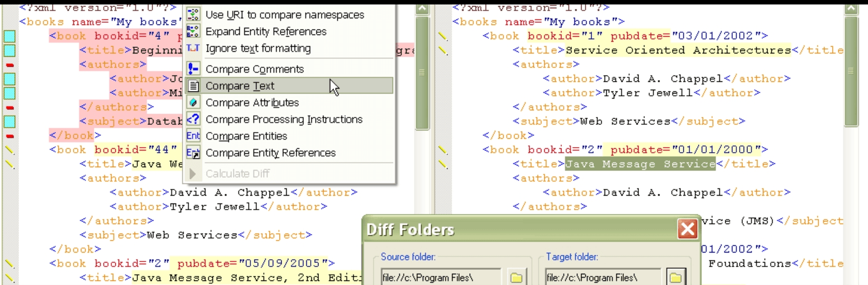Enable Use URI to compare namespaces
Image resolution: width=868 pixels, height=285 pixels.
[x=284, y=15]
